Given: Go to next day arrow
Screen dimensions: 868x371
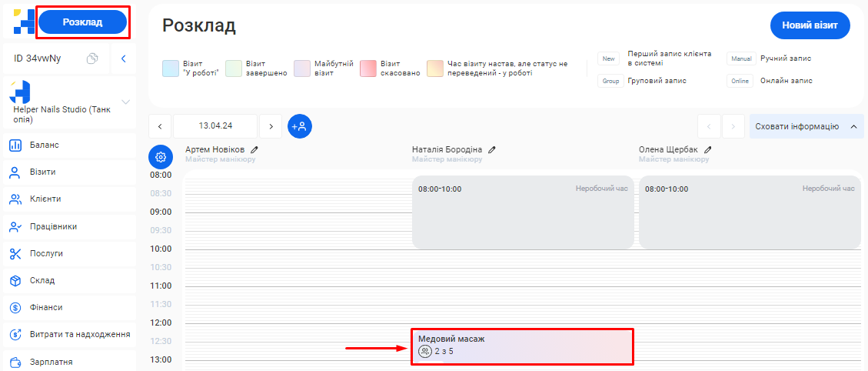Looking at the screenshot, I should [271, 125].
